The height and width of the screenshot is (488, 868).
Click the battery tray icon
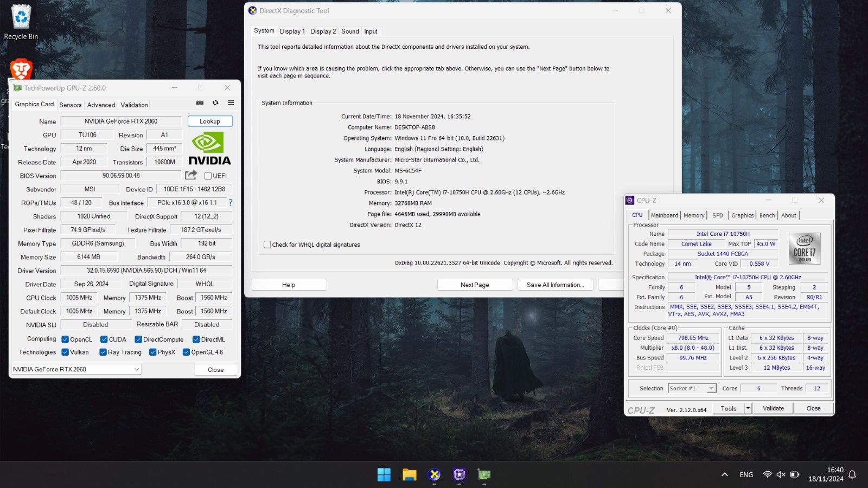click(795, 474)
